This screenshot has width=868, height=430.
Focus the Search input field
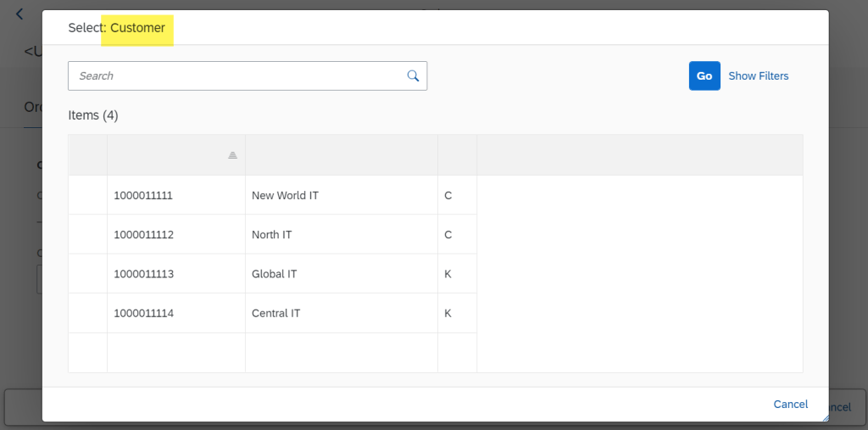point(237,75)
